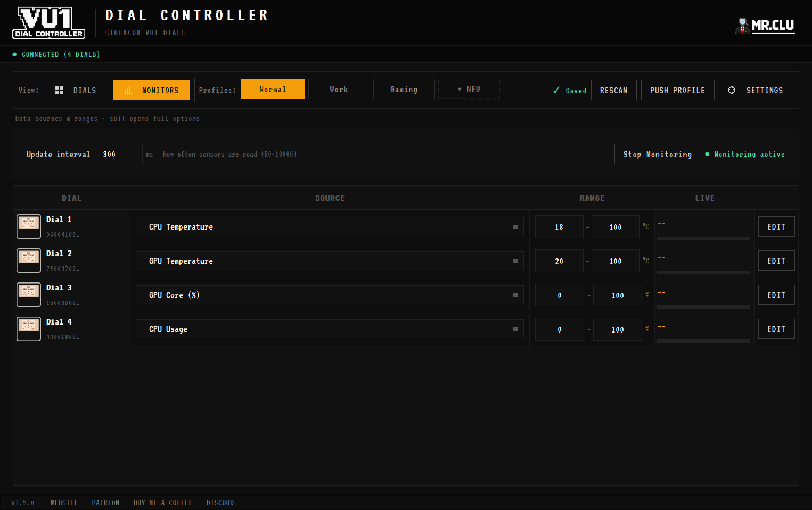Edit Dial 2 maximum range value

[616, 261]
